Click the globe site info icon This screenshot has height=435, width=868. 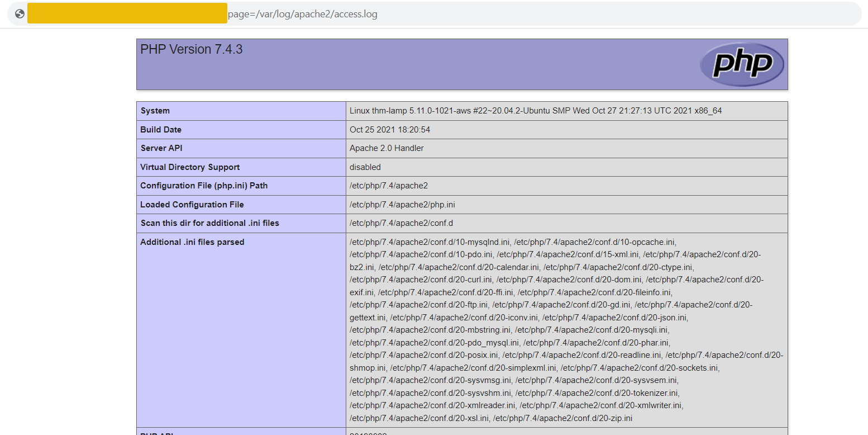pyautogui.click(x=20, y=14)
